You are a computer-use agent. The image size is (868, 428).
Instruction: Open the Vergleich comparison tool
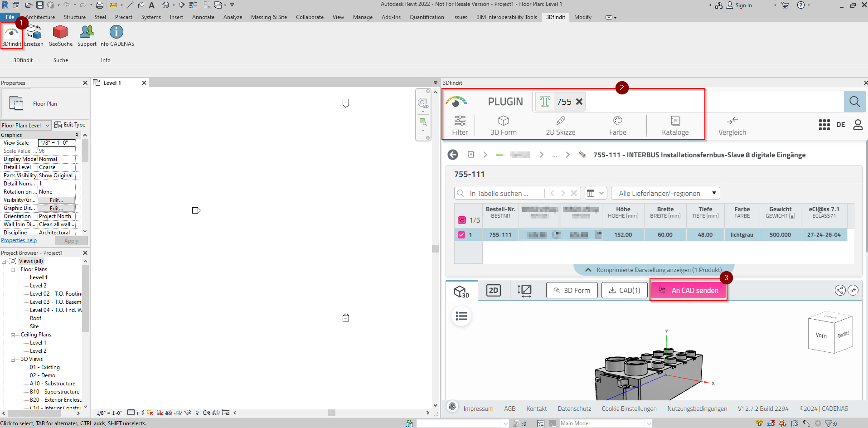[x=732, y=126]
